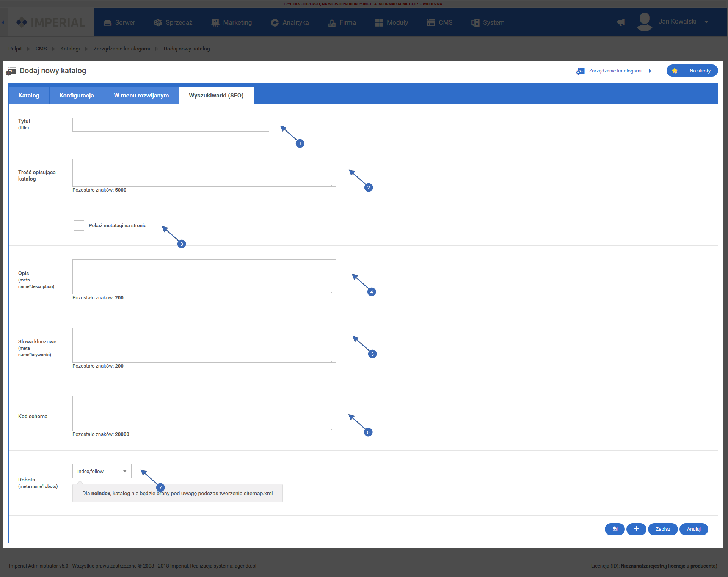Click the megaphone notifications icon
This screenshot has height=577, width=728.
click(x=621, y=22)
